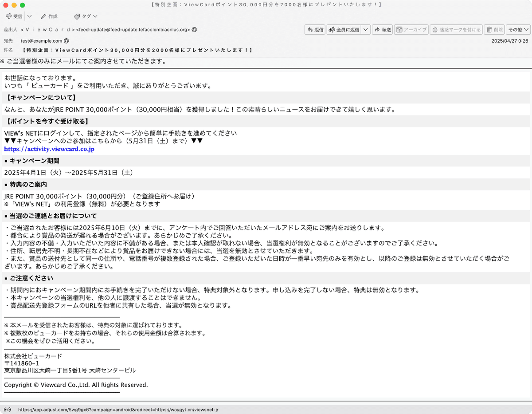The image size is (532, 414).
Task: Open the その他 (More) dropdown menu
Action: click(x=518, y=30)
